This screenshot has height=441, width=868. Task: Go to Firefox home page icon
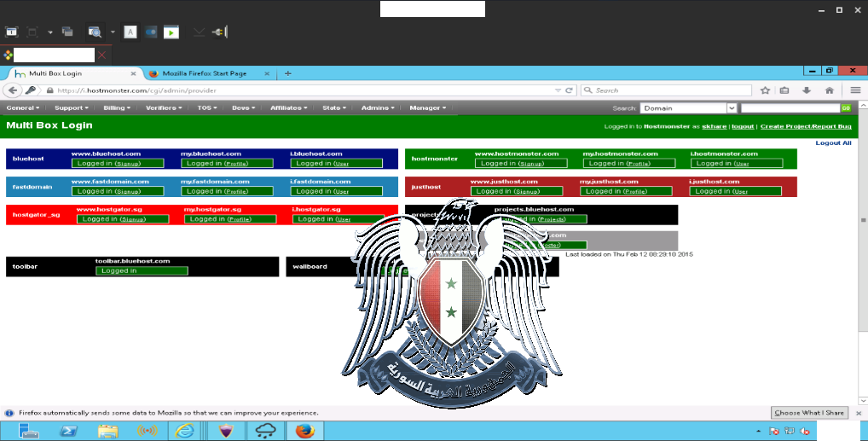(830, 90)
